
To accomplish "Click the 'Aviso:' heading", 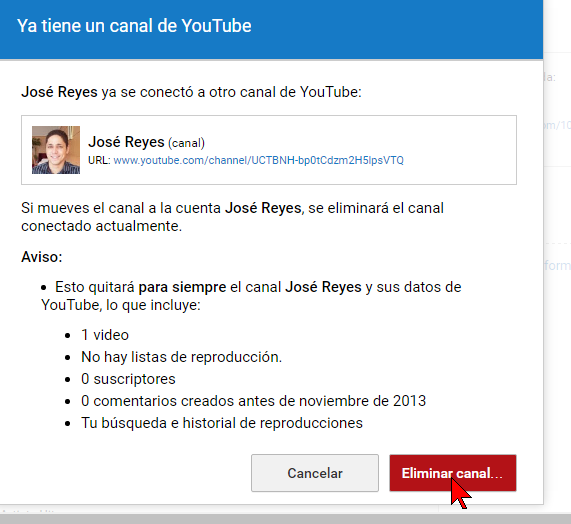I will click(42, 257).
